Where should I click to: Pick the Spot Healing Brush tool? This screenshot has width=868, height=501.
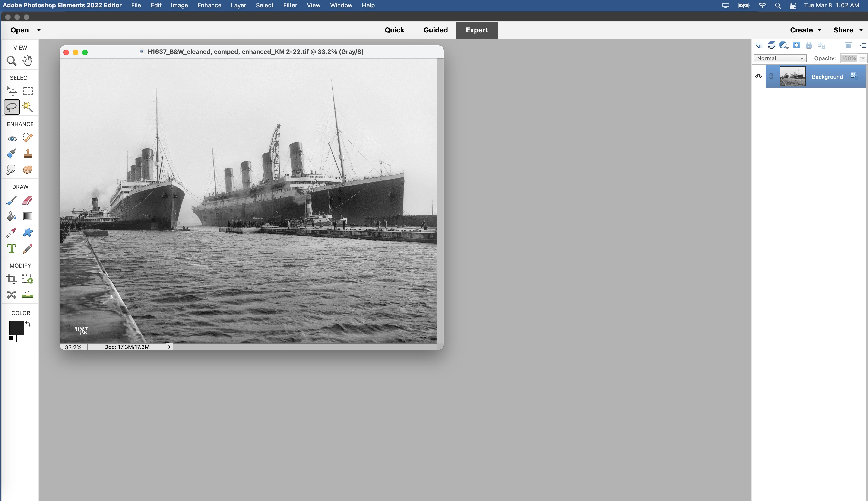tap(28, 138)
